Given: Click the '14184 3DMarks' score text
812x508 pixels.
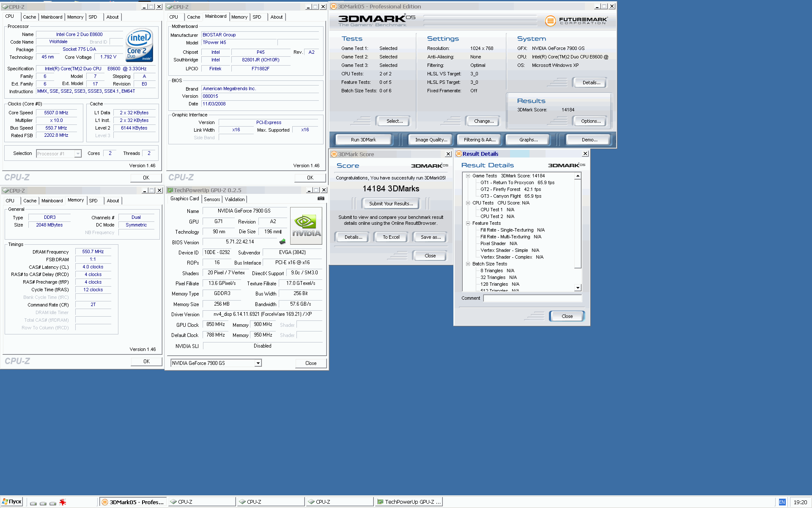Looking at the screenshot, I should click(391, 188).
